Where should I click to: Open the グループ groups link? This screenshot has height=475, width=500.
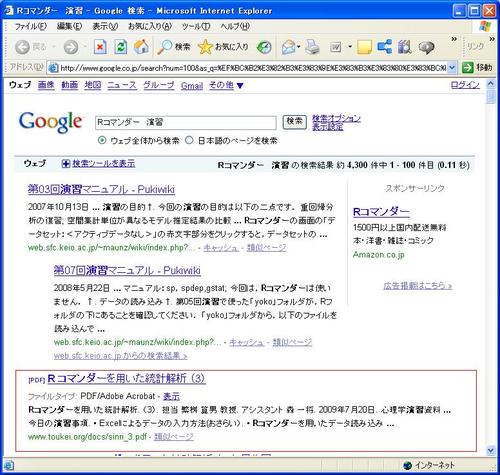tap(159, 85)
